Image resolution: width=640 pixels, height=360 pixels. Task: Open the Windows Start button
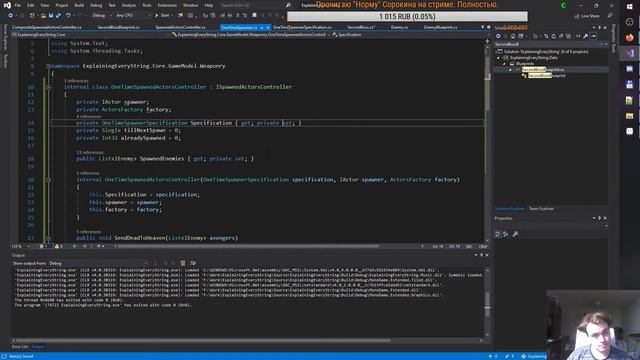(x=629, y=7)
